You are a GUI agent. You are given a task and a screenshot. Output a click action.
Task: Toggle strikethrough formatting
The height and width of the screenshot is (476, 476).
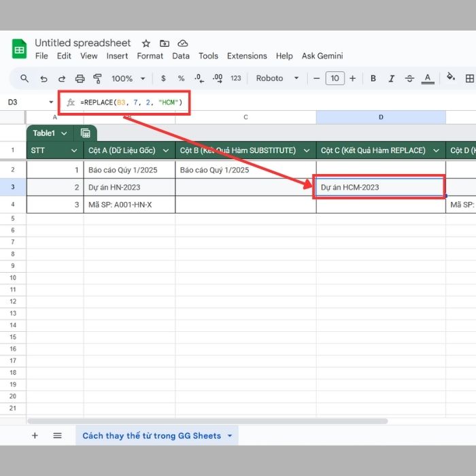pos(409,79)
